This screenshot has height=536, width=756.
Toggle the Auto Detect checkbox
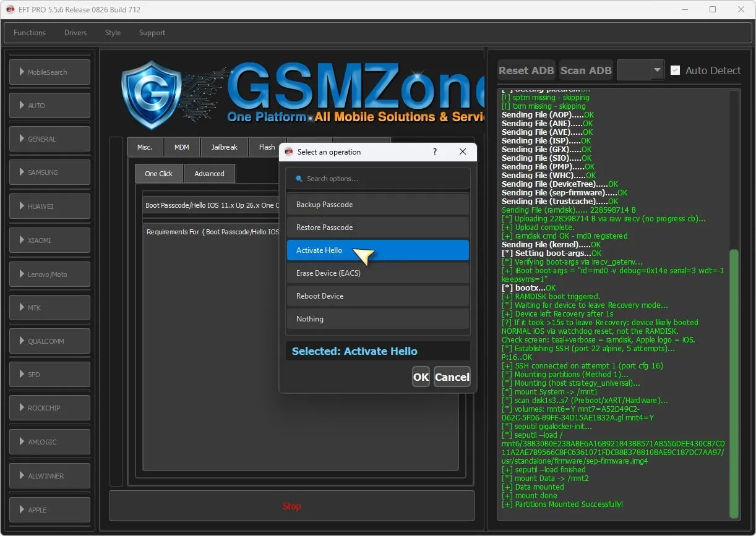click(x=676, y=70)
